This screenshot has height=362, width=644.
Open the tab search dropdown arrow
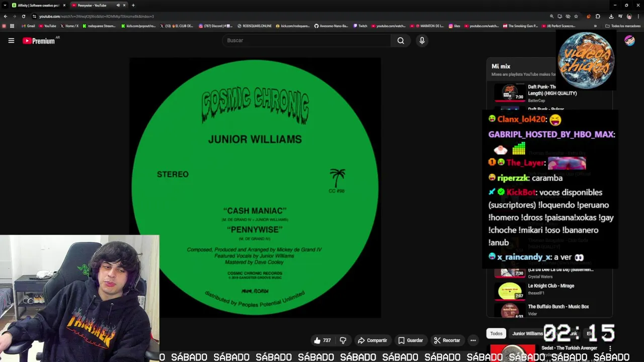(5, 5)
